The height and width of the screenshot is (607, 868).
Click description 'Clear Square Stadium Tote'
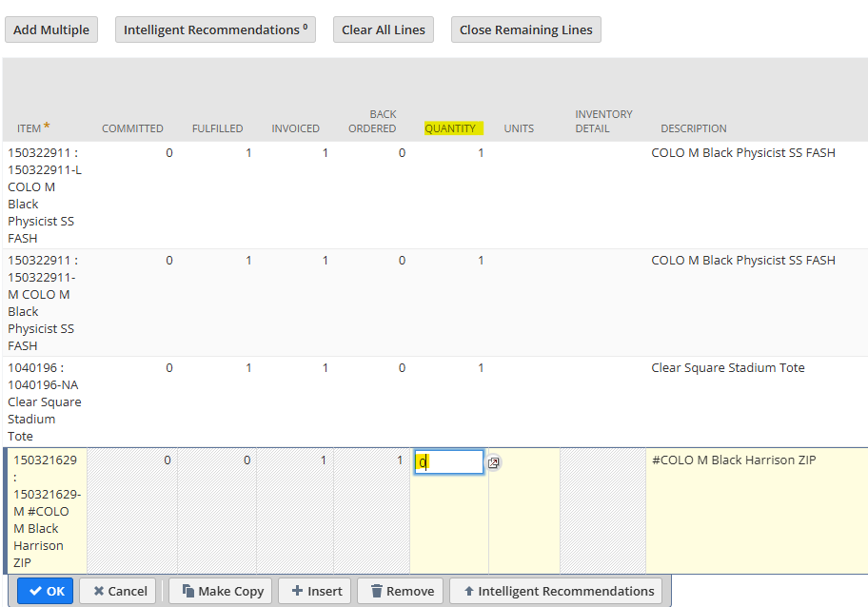tap(728, 368)
